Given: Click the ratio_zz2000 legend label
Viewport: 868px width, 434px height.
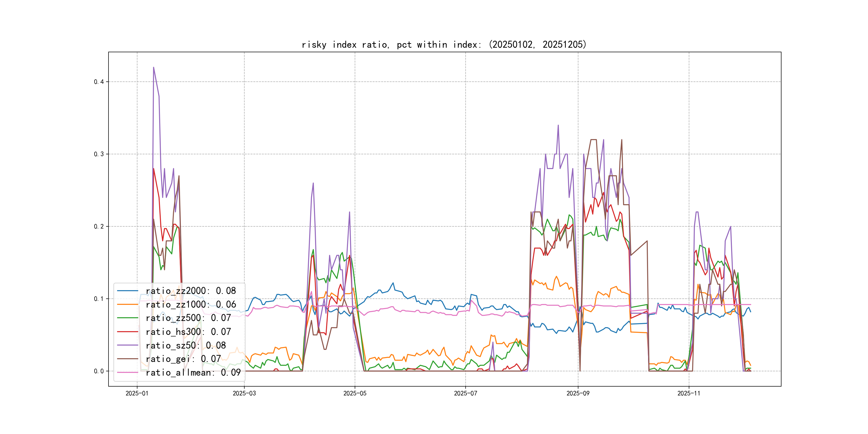Looking at the screenshot, I should tap(191, 291).
